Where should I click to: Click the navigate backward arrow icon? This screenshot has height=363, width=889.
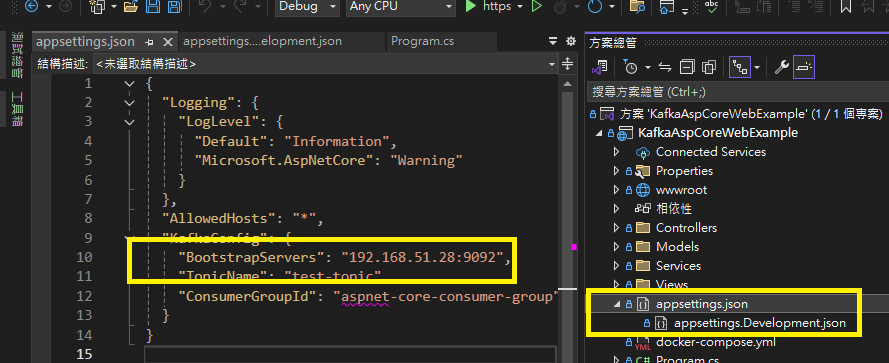click(x=31, y=6)
